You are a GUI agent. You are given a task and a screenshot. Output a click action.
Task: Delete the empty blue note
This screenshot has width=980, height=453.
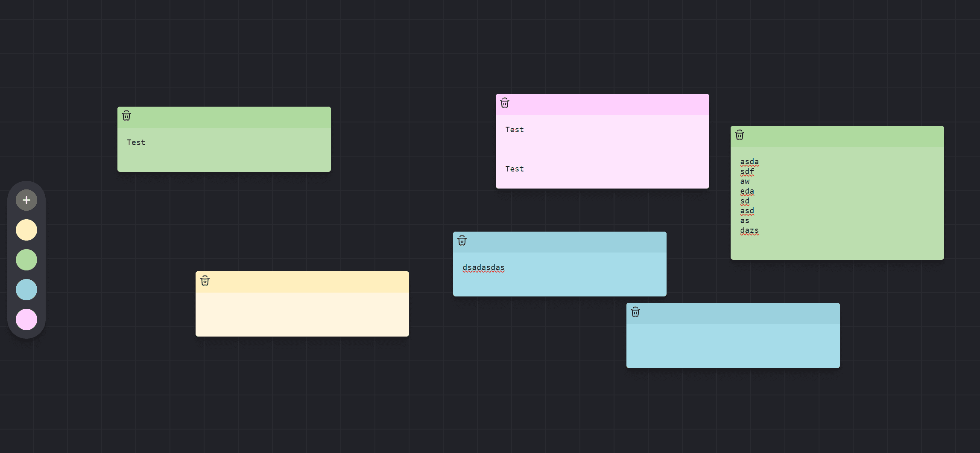coord(635,312)
